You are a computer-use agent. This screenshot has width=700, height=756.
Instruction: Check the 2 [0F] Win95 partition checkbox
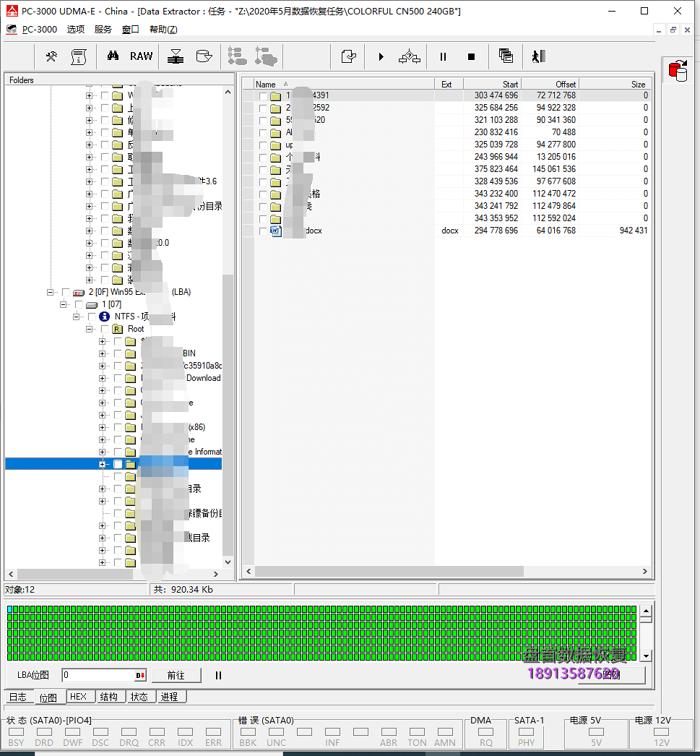(x=66, y=292)
